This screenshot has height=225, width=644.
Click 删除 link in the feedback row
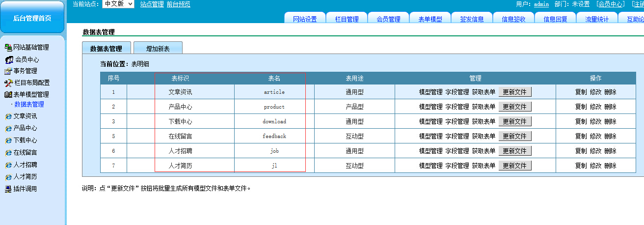tap(610, 136)
